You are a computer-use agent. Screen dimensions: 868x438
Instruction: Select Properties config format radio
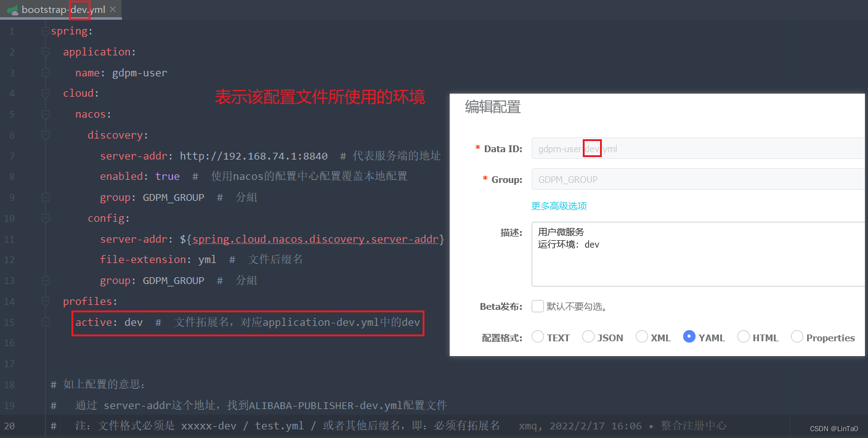pos(797,336)
